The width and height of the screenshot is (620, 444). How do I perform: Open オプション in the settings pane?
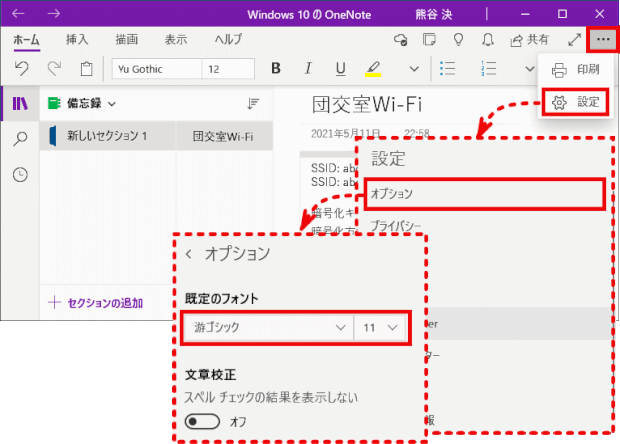[484, 193]
